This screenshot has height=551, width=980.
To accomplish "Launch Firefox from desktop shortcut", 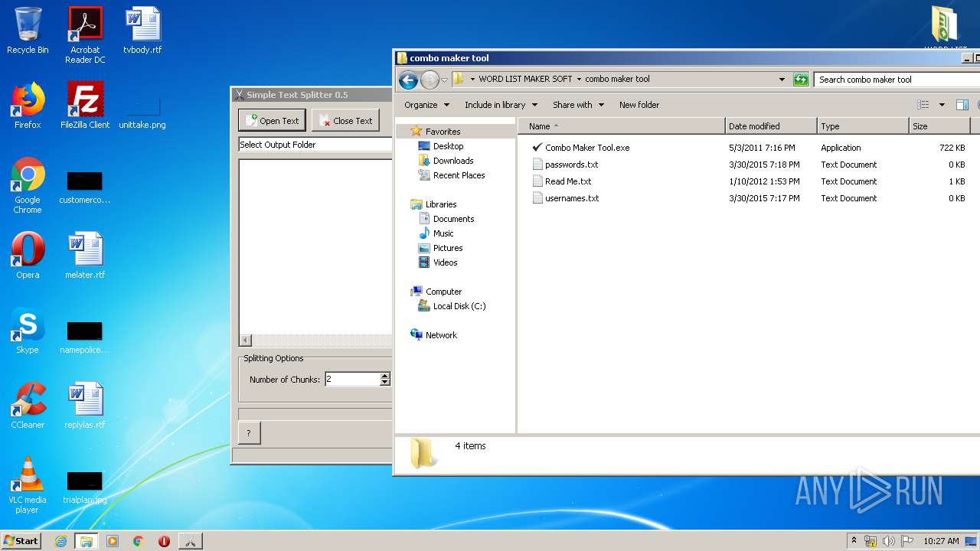I will [x=28, y=106].
